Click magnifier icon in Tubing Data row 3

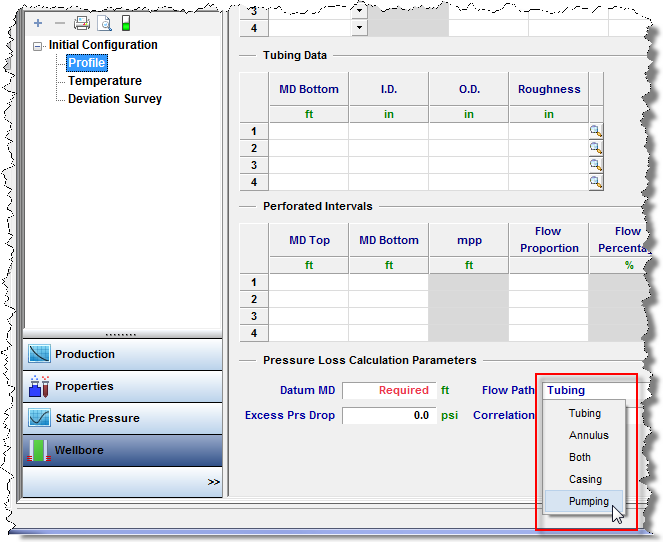pos(596,165)
